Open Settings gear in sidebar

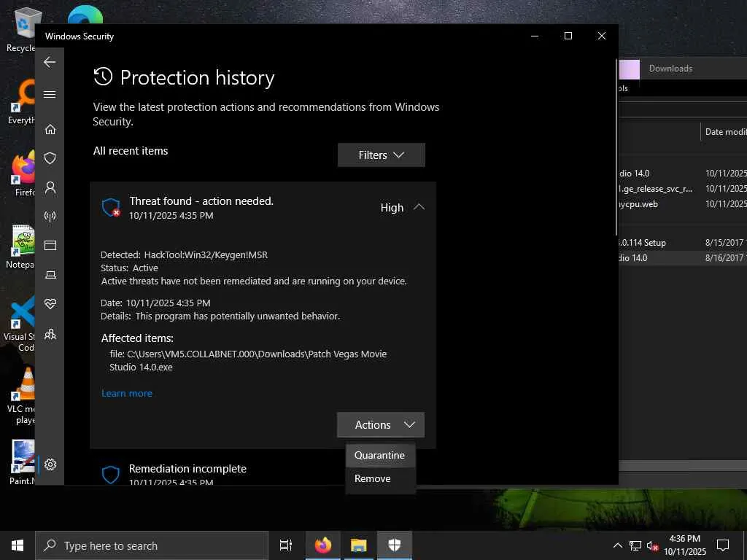(x=50, y=464)
